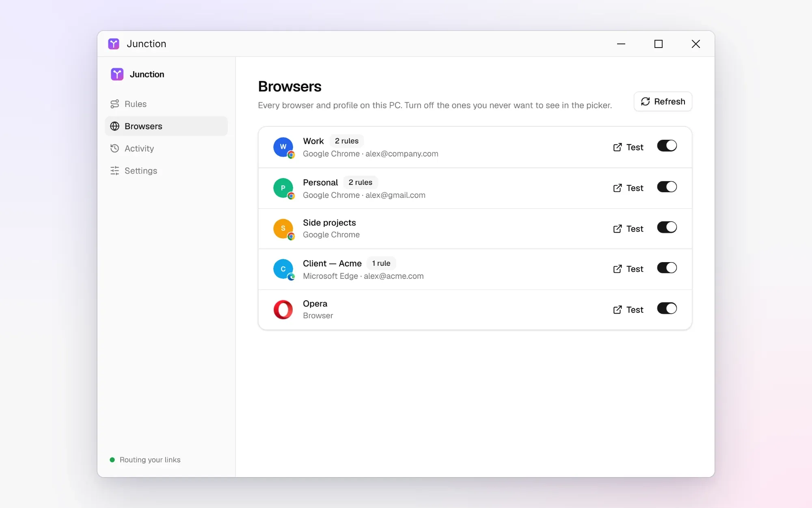Go to Settings
The image size is (812, 508).
click(166, 171)
